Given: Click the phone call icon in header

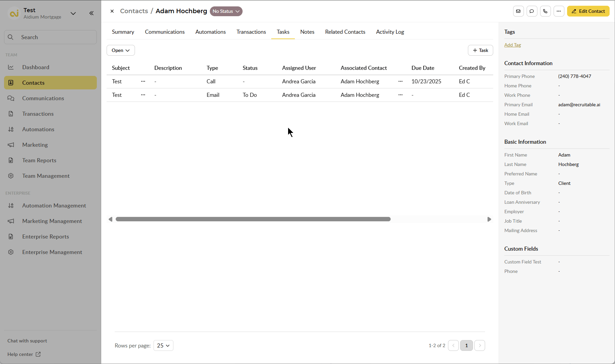Looking at the screenshot, I should tap(545, 11).
